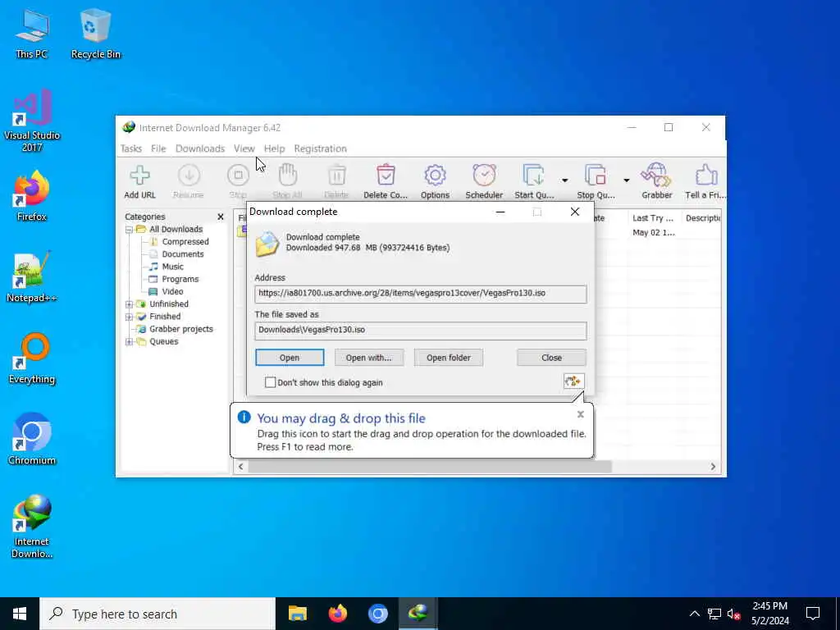Expand the Queues tree node
This screenshot has height=630, width=840.
click(x=129, y=342)
